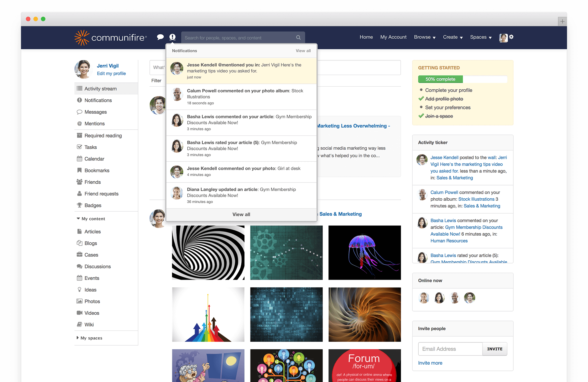Click the 50% complete progress bar
The image size is (588, 382).
tap(440, 79)
